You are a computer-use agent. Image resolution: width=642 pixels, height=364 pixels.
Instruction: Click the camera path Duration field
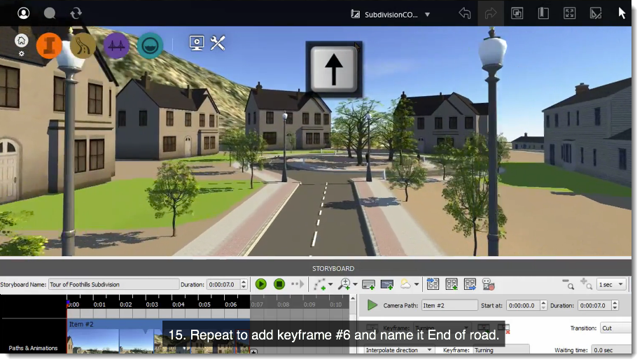pyautogui.click(x=594, y=305)
